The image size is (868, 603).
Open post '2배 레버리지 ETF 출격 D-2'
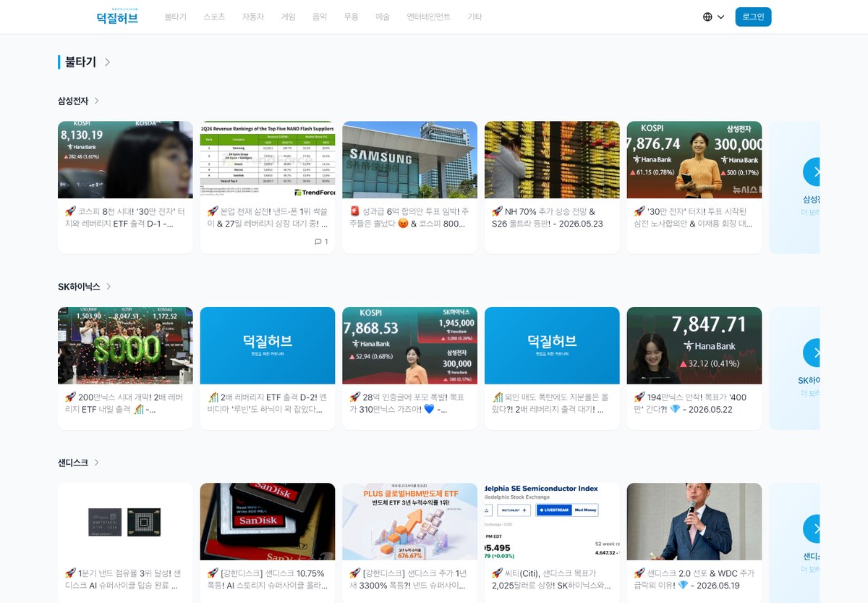point(268,403)
